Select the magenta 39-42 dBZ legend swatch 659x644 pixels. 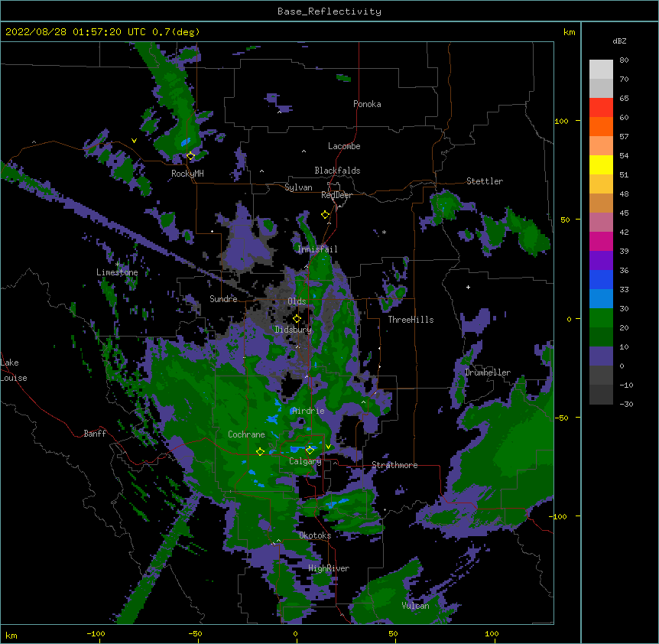coord(601,241)
